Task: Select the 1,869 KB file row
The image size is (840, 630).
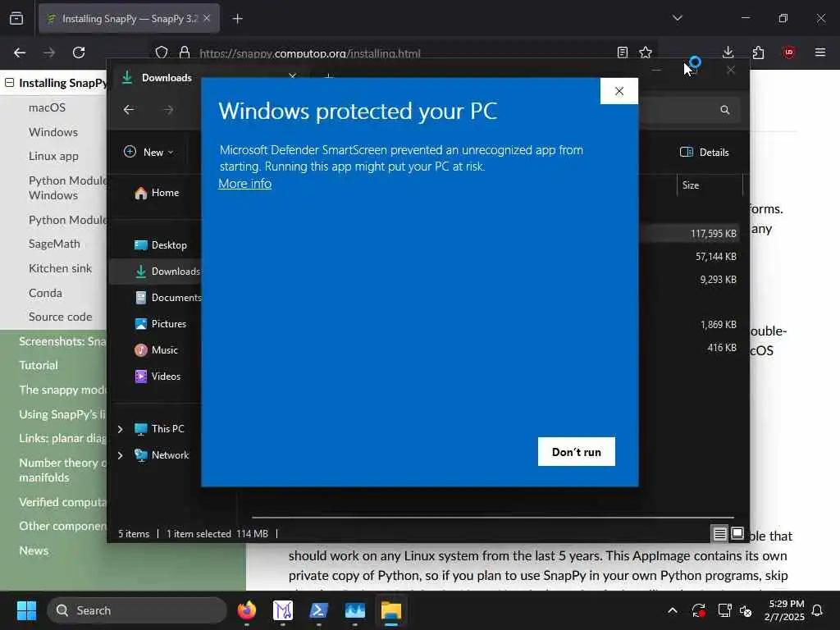Action: point(689,325)
